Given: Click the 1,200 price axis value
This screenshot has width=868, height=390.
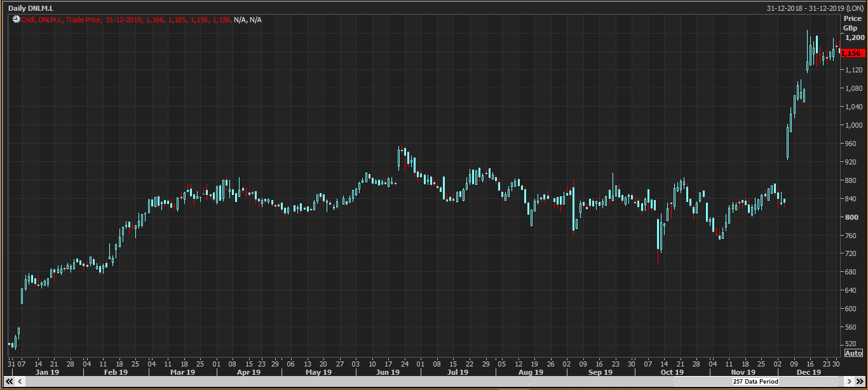Looking at the screenshot, I should point(854,37).
